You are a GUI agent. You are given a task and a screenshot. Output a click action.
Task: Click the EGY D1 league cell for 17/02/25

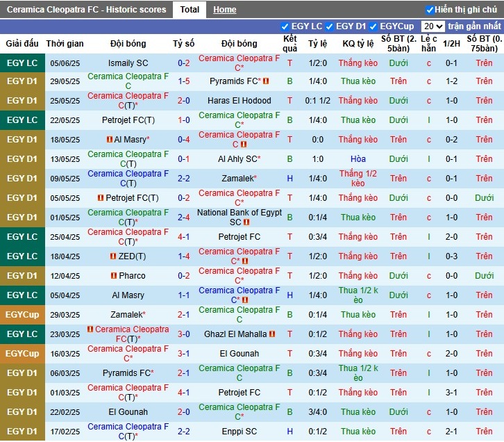point(22,432)
